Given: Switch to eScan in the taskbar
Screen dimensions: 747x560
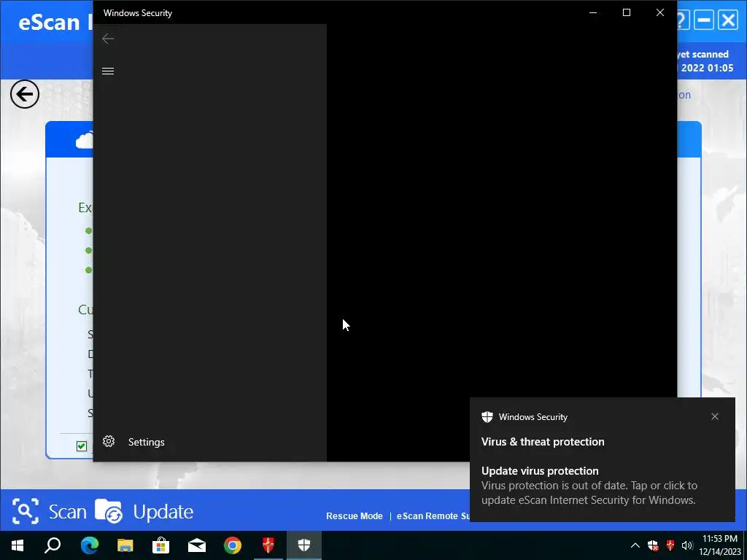Looking at the screenshot, I should click(268, 545).
